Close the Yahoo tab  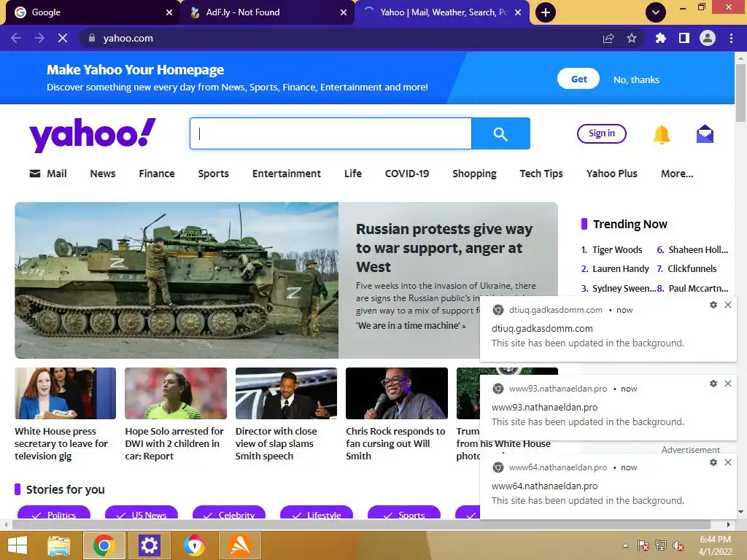point(519,12)
